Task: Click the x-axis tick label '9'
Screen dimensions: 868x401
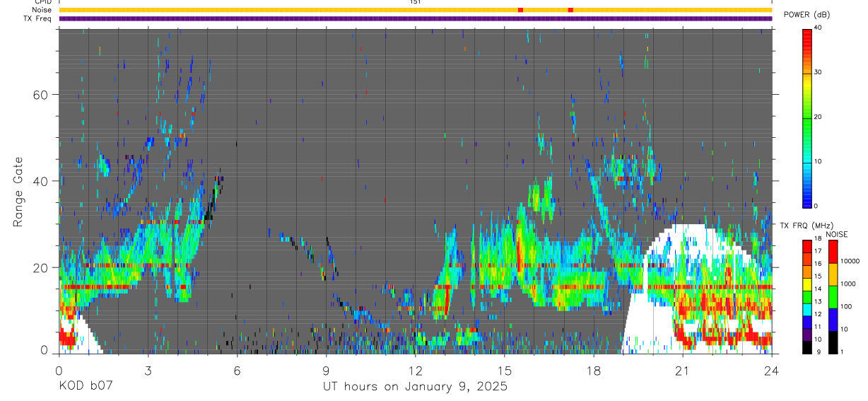Action: (x=326, y=371)
